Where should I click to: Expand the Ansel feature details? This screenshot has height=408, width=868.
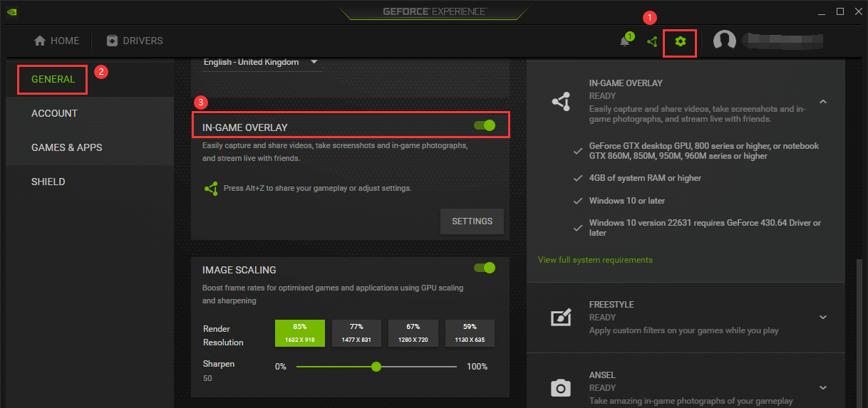[823, 388]
